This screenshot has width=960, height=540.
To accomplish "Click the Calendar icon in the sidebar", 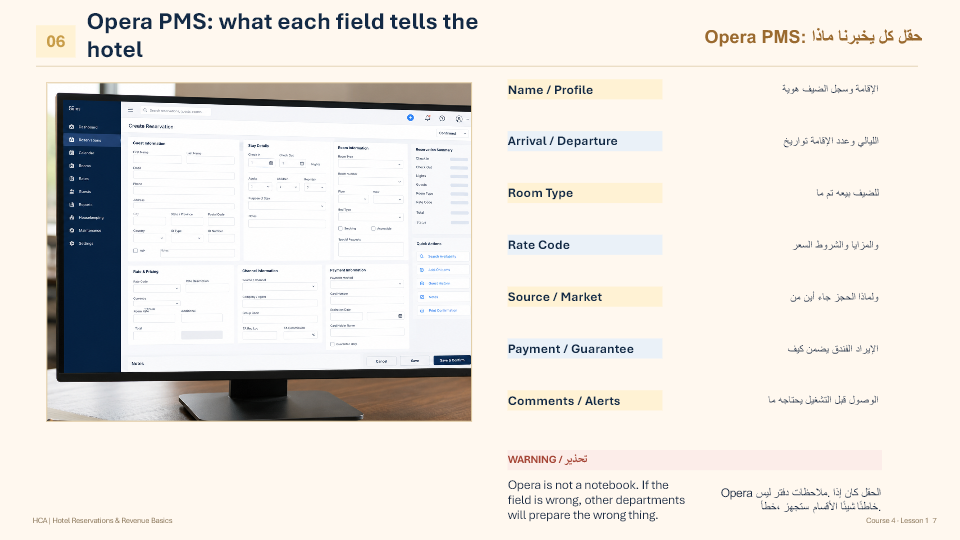I will coord(72,152).
